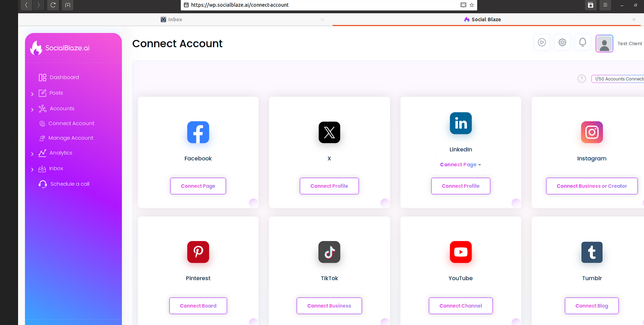This screenshot has height=325, width=644.
Task: Click Connect Business for TikTok
Action: 329,306
